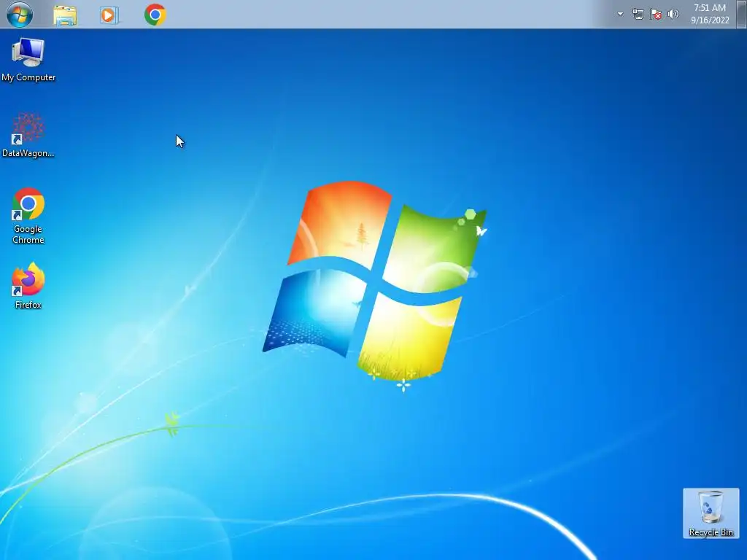Open the Action Center flag icon
Viewport: 747px width, 560px height.
click(656, 14)
